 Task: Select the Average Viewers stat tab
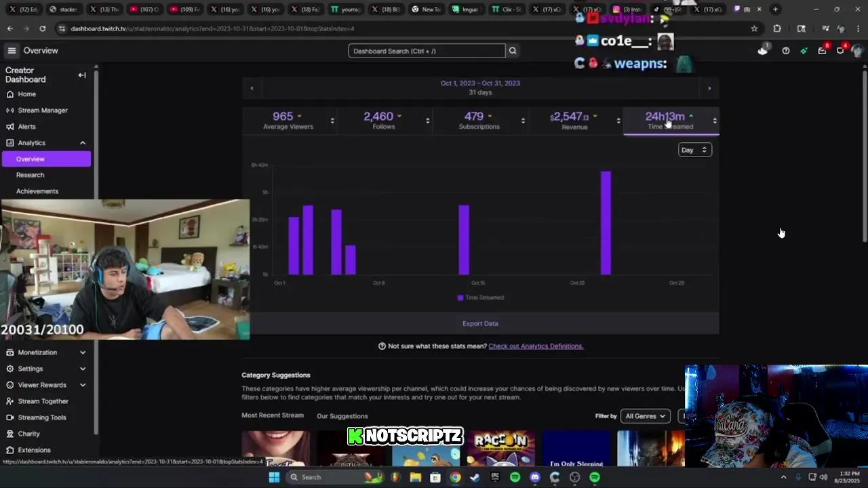(288, 121)
